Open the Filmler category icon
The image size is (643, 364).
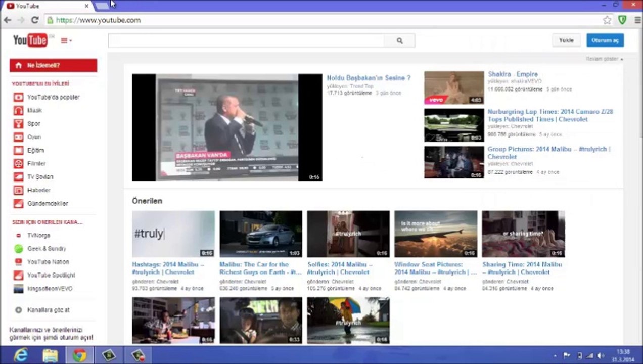point(18,163)
